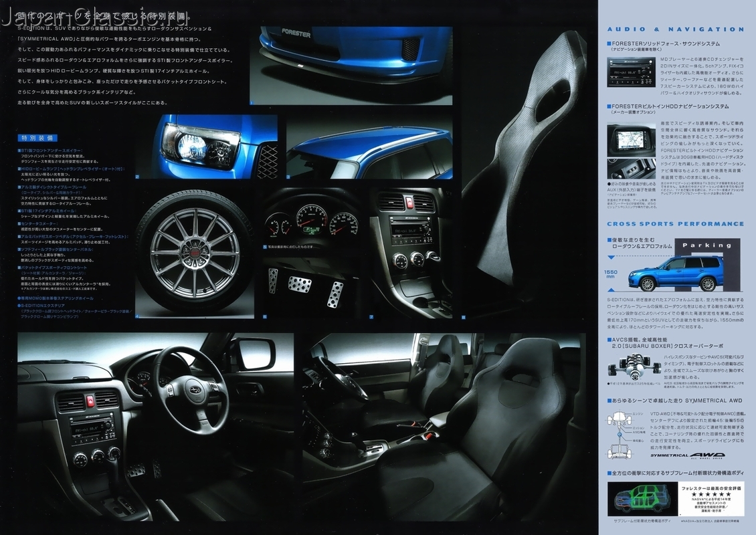Screen dimensions: 756x535
Task: Open the center console panel close-up photo
Action: point(411,253)
